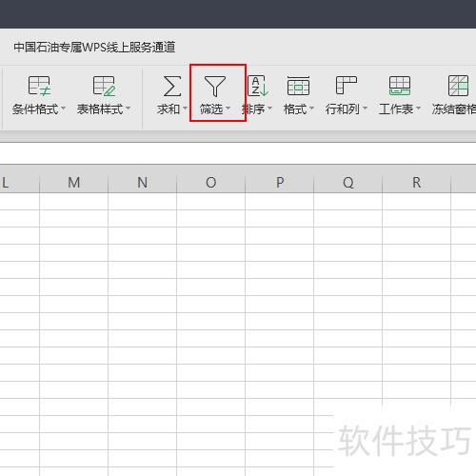The height and width of the screenshot is (476, 476).
Task: Expand the 筛选 dropdown arrow
Action: point(228,109)
